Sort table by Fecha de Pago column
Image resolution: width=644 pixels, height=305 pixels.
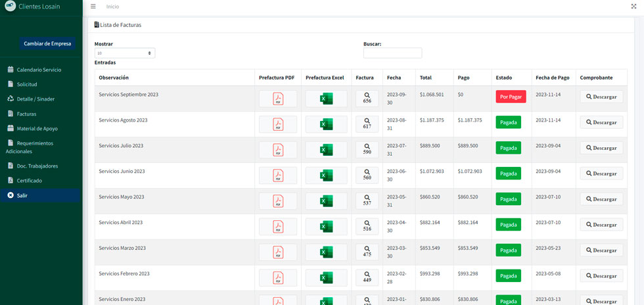point(552,78)
